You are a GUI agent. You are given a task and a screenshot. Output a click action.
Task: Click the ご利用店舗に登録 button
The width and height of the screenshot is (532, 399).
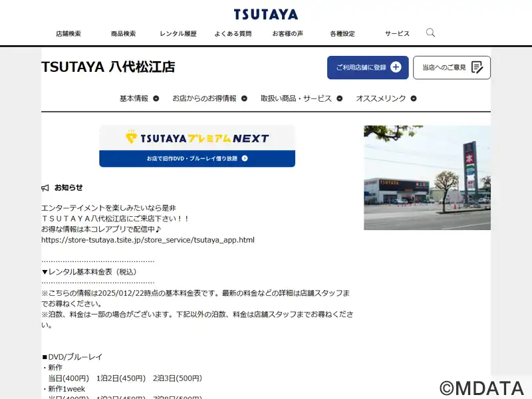pos(368,68)
